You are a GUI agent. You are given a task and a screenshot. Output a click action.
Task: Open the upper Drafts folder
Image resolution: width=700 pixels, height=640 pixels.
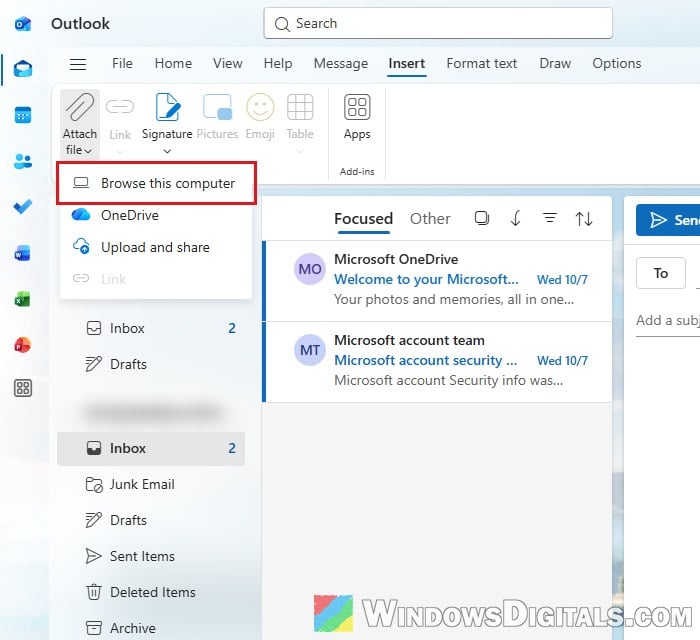point(152,364)
